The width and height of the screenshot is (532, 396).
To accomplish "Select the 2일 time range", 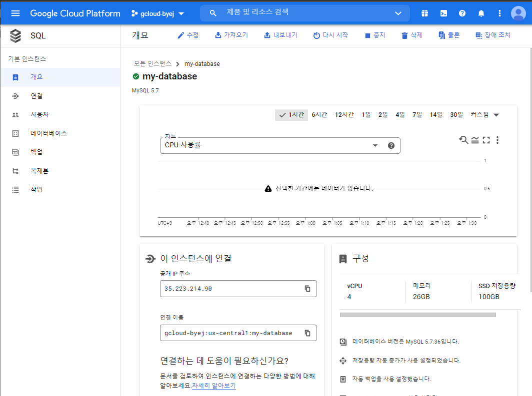I will coord(382,115).
